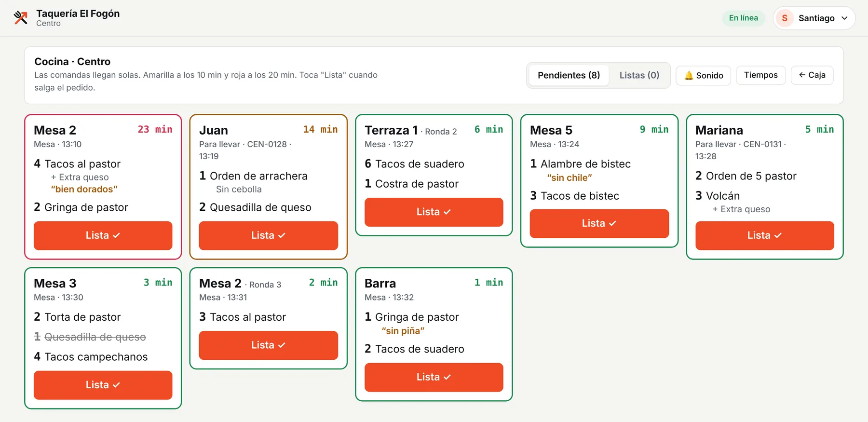
Task: Select "3 Tacos al pastor" item
Action: point(243,317)
